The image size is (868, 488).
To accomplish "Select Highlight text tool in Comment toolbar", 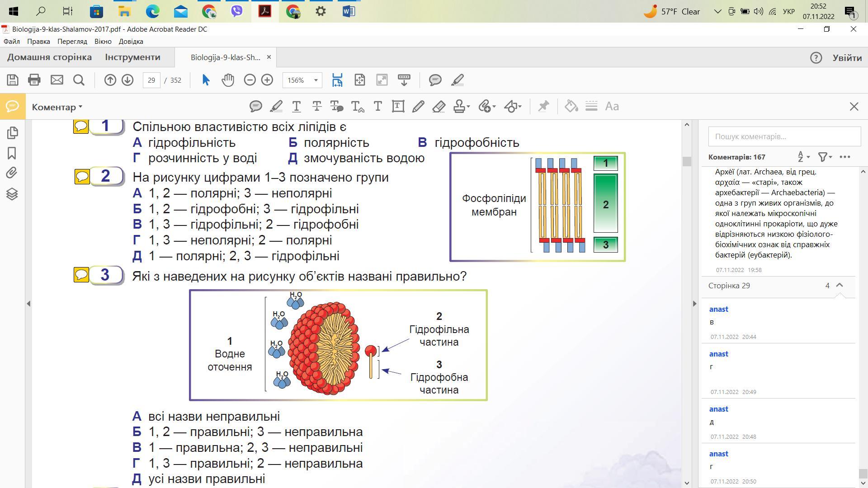I will click(276, 107).
